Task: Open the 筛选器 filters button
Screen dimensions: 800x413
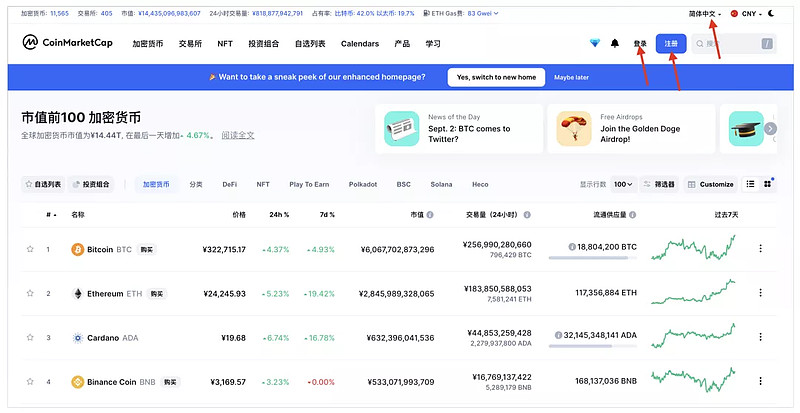Action: 659,184
